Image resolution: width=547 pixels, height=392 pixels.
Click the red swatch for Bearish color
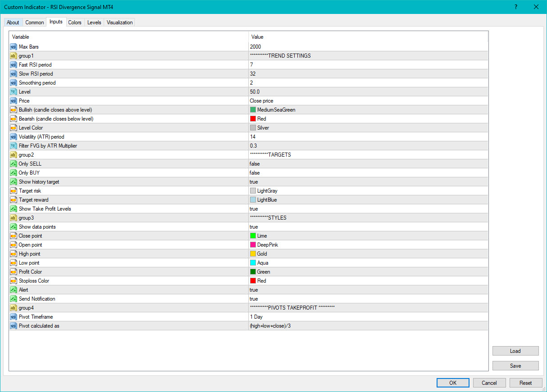pos(253,119)
